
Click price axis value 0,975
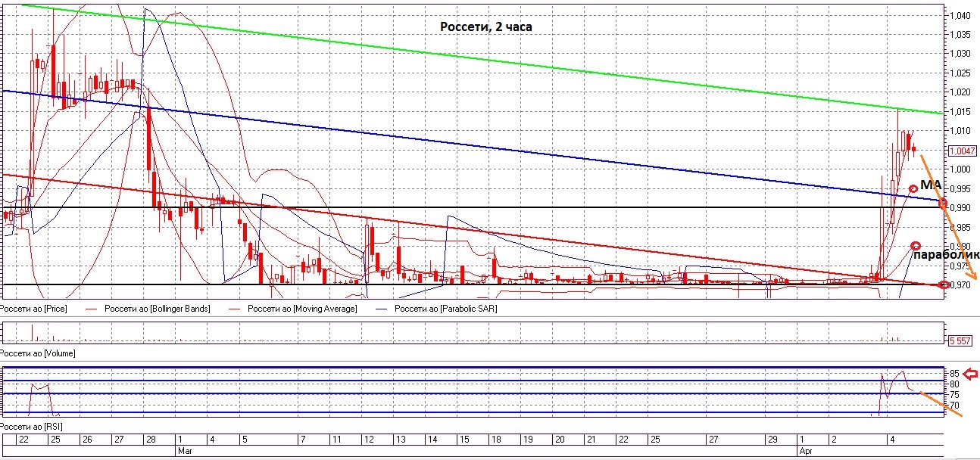(x=962, y=266)
